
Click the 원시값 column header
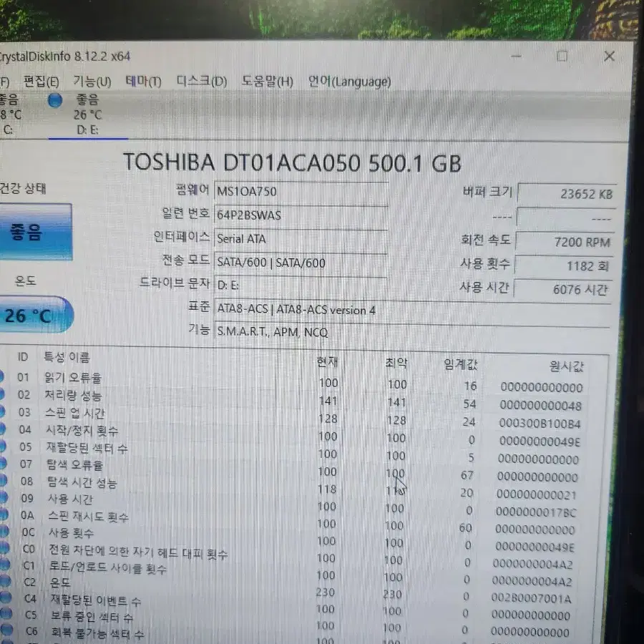566,366
